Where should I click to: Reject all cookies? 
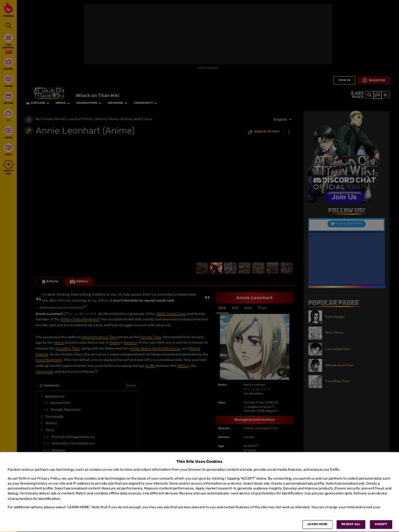[x=351, y=524]
